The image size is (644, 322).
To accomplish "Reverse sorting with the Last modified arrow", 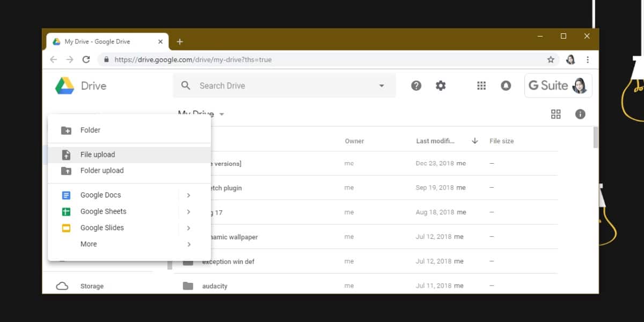I will 474,141.
